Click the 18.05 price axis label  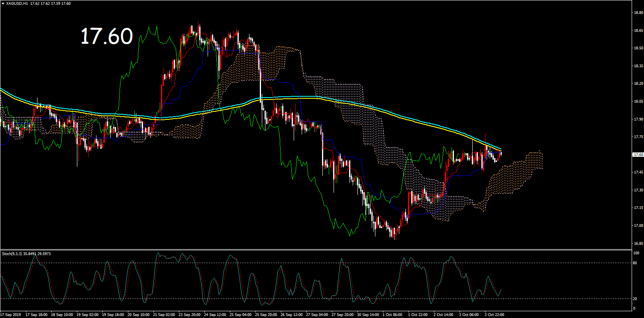click(638, 101)
